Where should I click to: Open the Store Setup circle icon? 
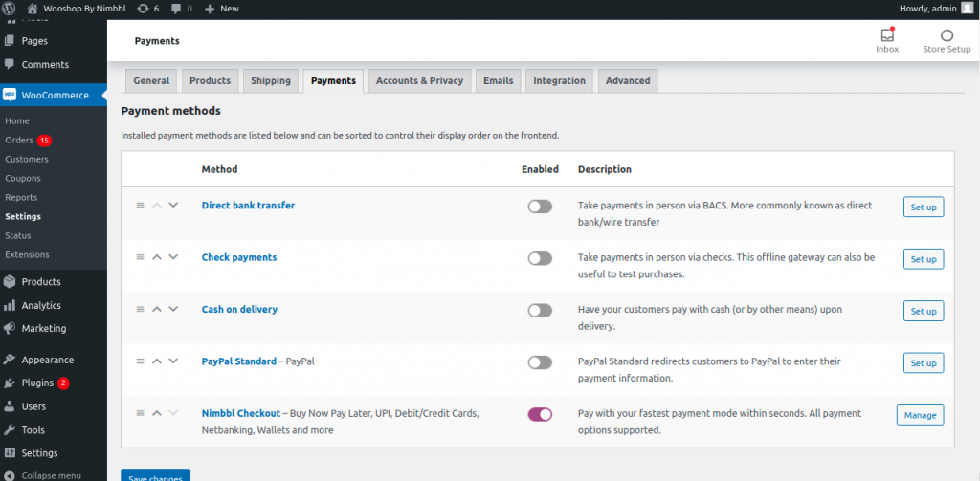(947, 35)
